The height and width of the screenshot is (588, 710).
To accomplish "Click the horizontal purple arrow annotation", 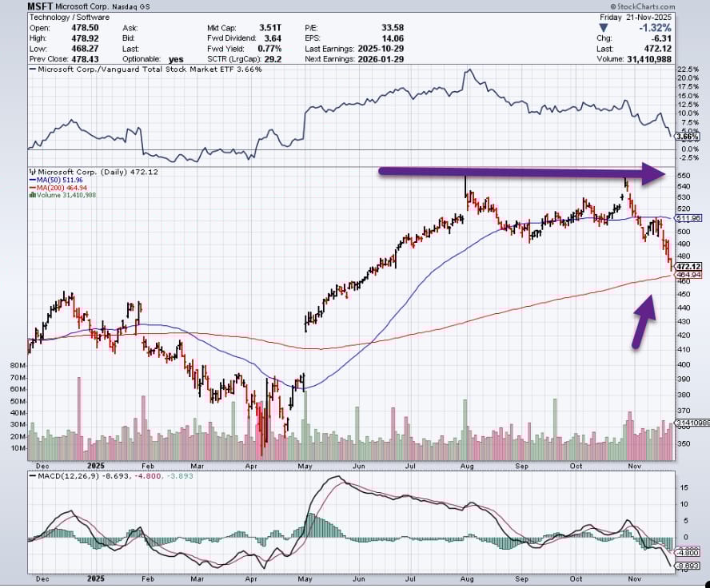I will tap(521, 173).
